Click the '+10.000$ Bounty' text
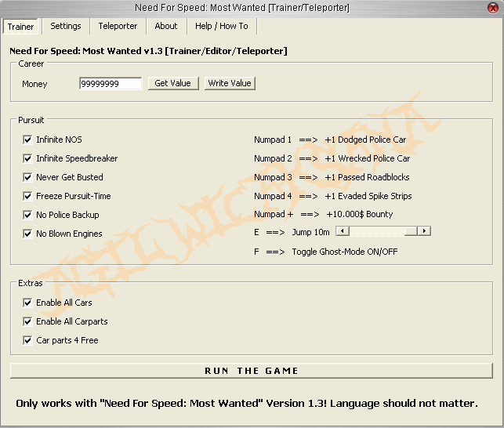This screenshot has width=504, height=428. (x=360, y=214)
